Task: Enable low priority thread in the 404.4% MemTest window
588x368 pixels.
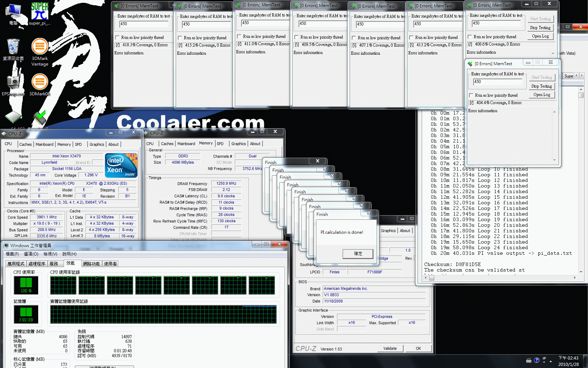Action: click(x=471, y=95)
